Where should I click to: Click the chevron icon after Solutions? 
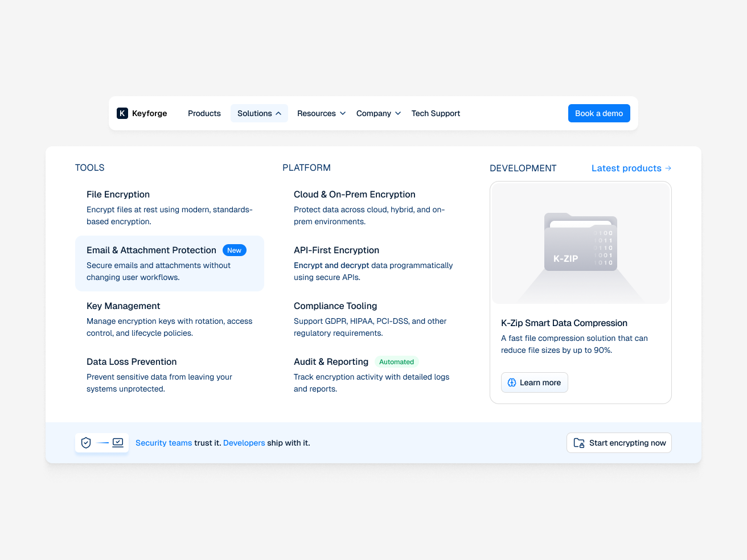point(278,113)
